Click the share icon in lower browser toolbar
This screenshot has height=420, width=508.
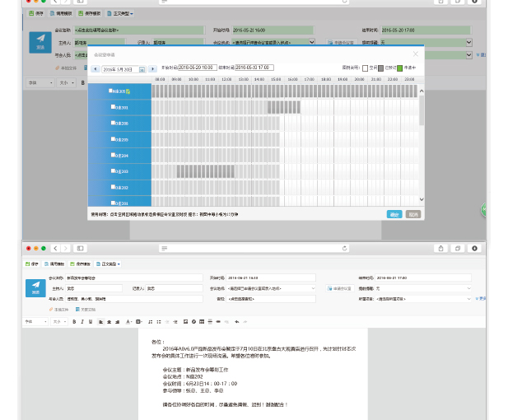tap(442, 248)
